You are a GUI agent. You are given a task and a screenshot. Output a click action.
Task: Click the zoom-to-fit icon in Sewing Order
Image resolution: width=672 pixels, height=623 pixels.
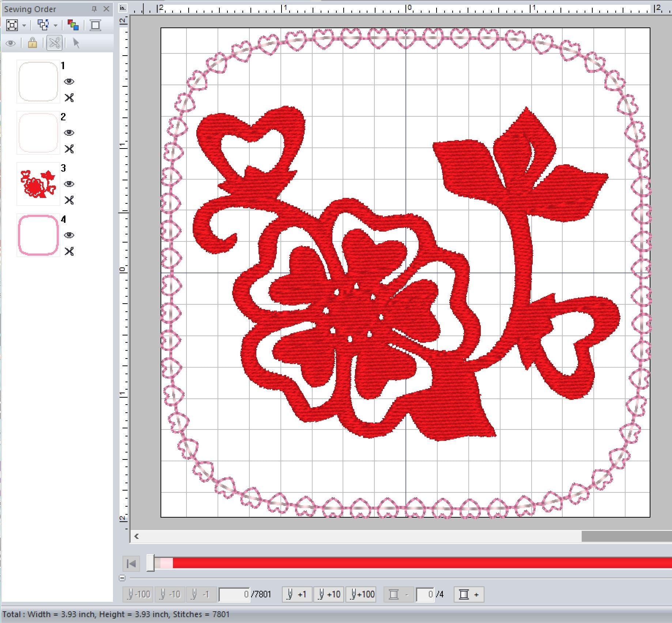click(x=12, y=25)
